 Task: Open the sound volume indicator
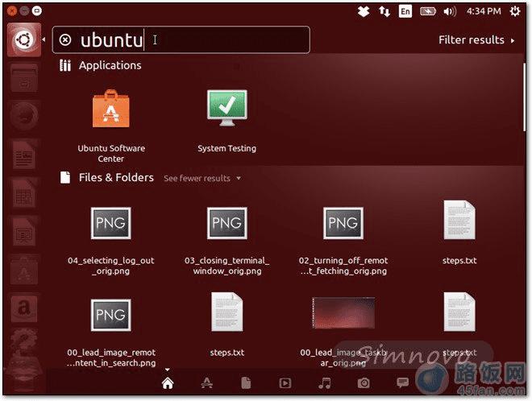450,11
